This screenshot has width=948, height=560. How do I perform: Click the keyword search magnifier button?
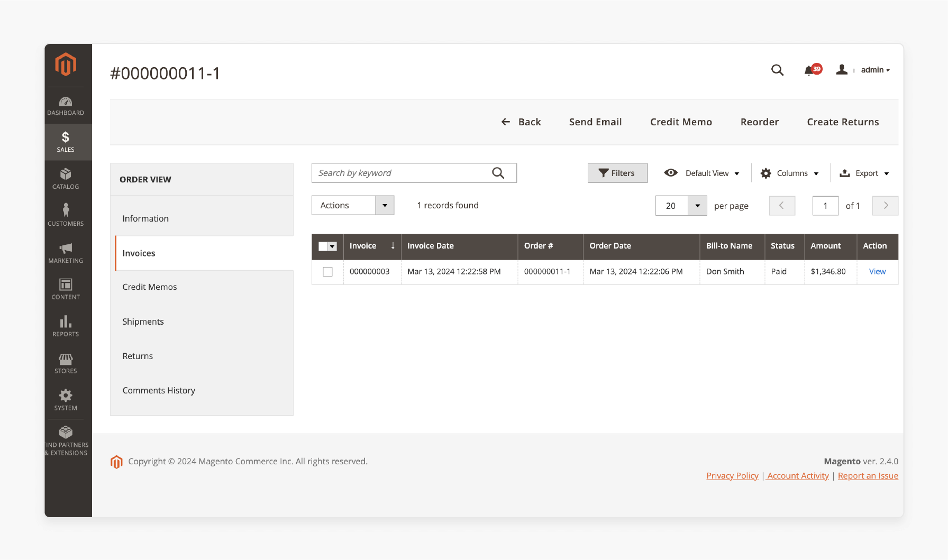pyautogui.click(x=498, y=173)
